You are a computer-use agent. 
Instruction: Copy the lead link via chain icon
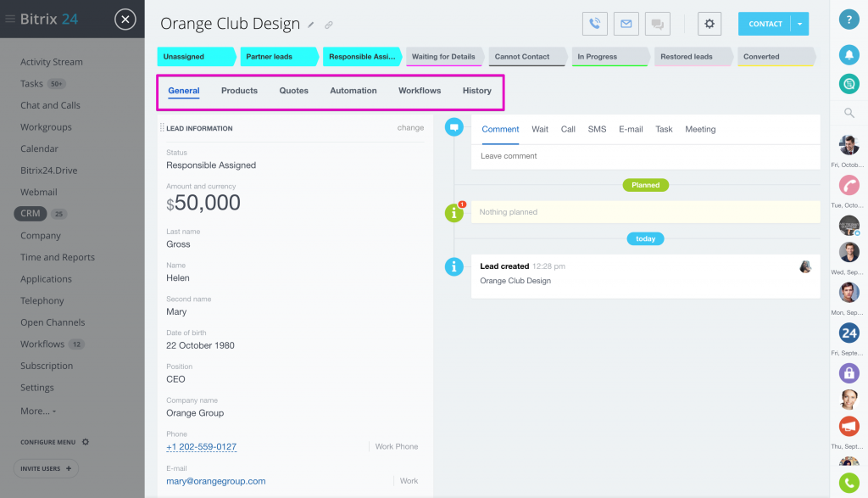coord(329,25)
